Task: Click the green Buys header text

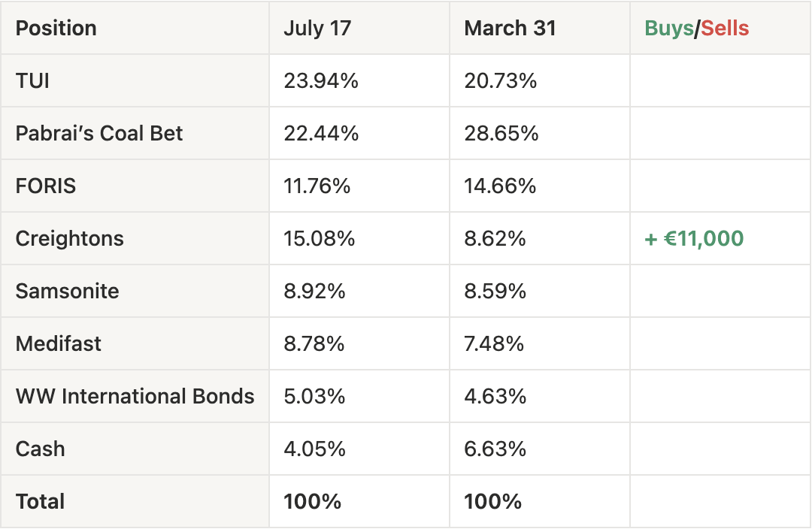Action: click(668, 28)
